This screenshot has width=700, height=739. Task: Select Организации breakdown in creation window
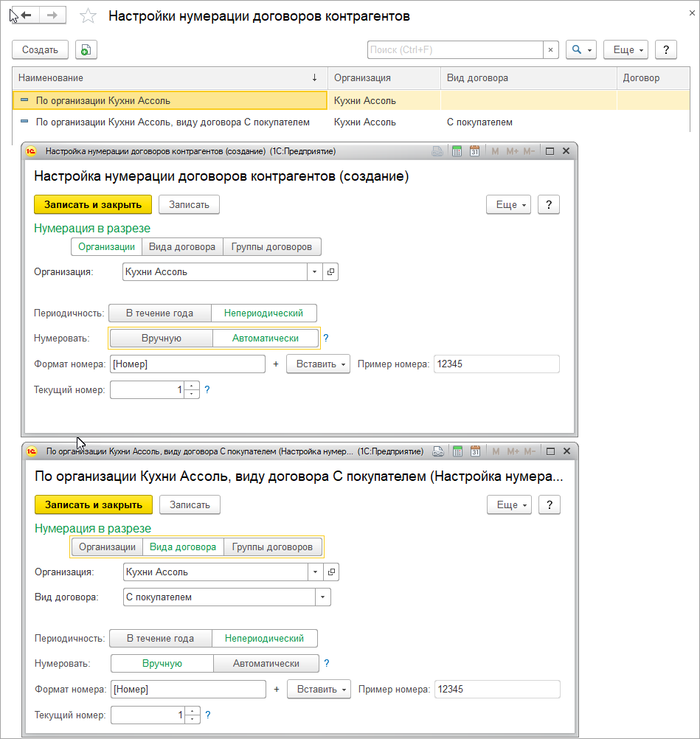pyautogui.click(x=106, y=247)
